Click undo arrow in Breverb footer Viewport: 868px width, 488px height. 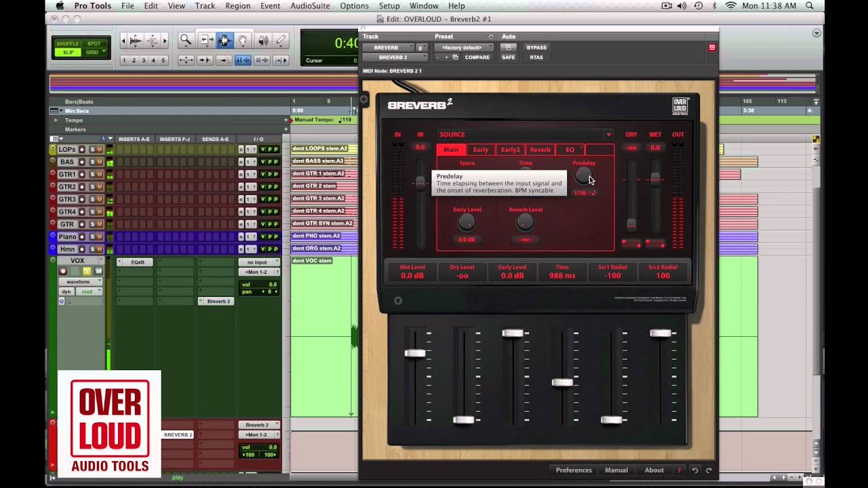[694, 470]
